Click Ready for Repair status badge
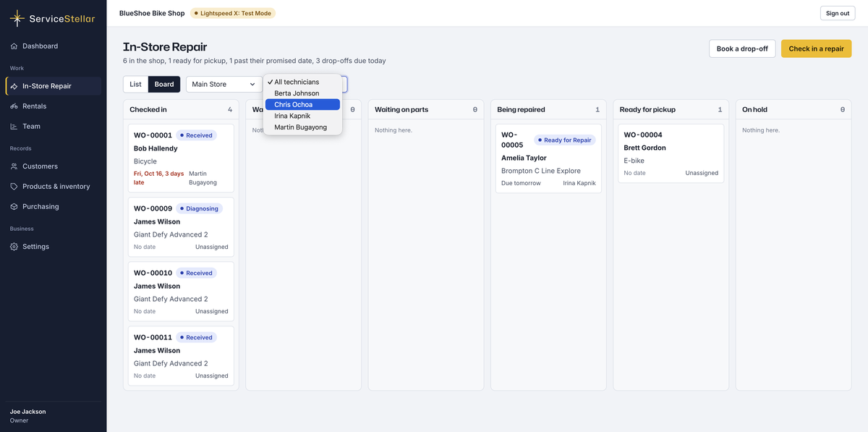The width and height of the screenshot is (868, 432). (x=564, y=140)
